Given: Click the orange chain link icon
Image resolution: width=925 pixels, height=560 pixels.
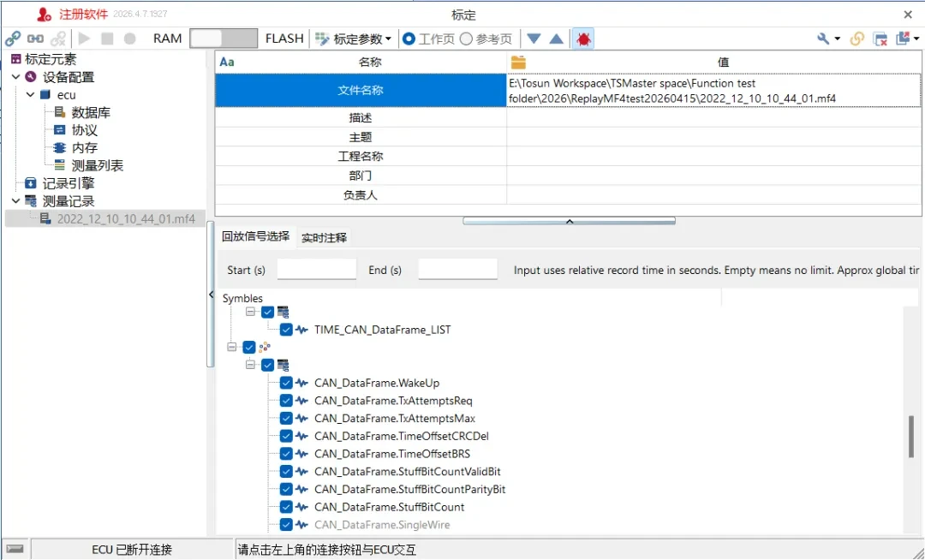Looking at the screenshot, I should point(857,39).
